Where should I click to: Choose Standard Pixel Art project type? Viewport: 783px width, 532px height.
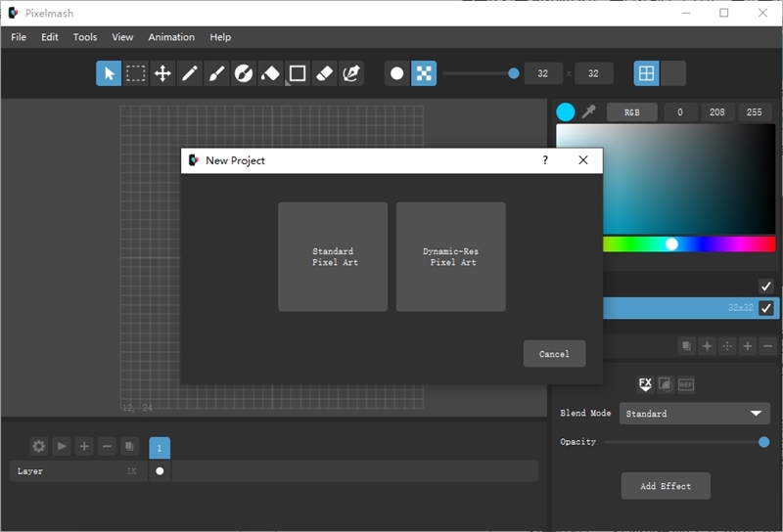[333, 256]
